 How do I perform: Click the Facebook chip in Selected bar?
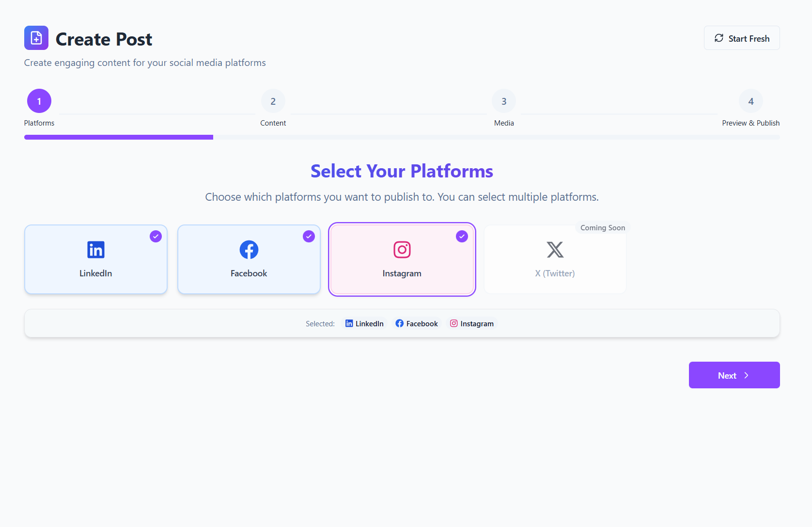click(417, 323)
